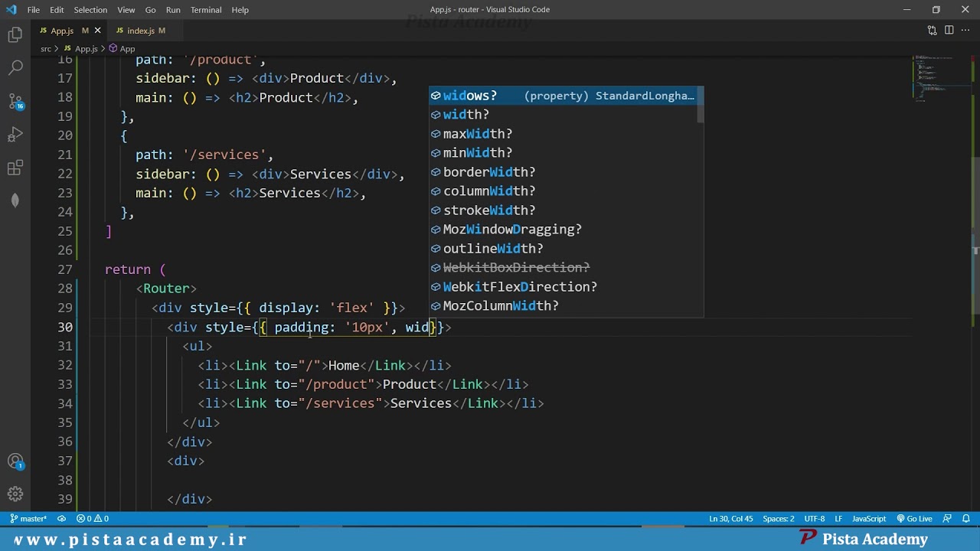980x551 pixels.
Task: Open the Accounts icon in activity bar
Action: pyautogui.click(x=15, y=461)
